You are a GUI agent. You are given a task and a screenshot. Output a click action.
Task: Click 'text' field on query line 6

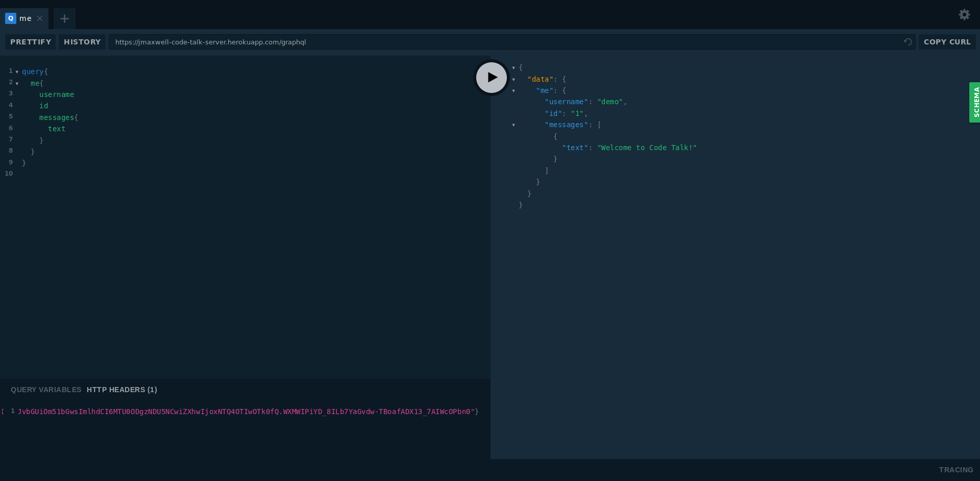pos(57,129)
